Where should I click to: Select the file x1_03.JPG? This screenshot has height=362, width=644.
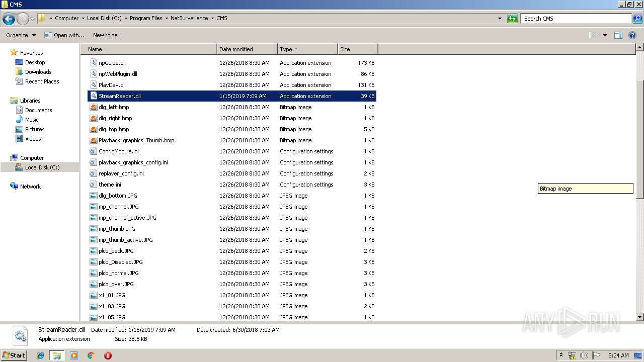coord(112,306)
